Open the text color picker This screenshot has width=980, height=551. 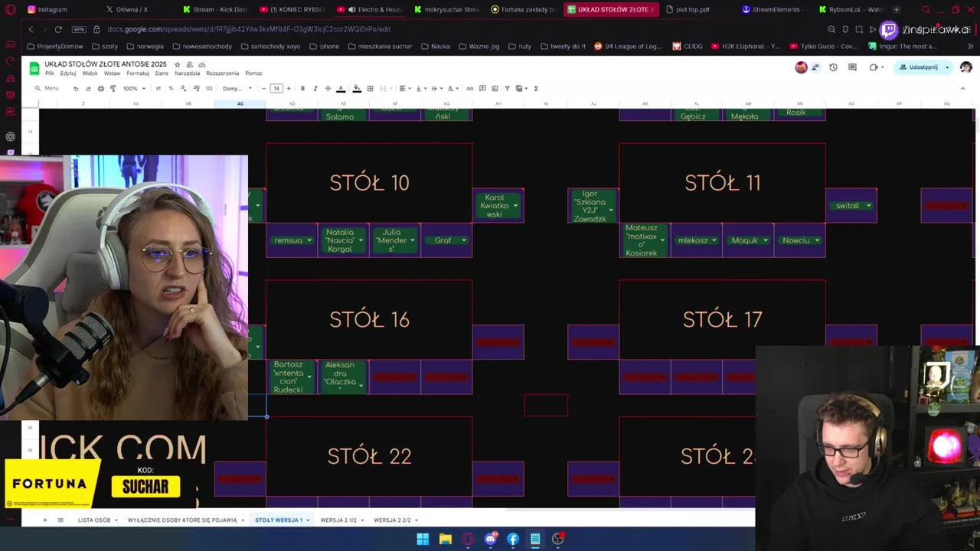tap(341, 89)
